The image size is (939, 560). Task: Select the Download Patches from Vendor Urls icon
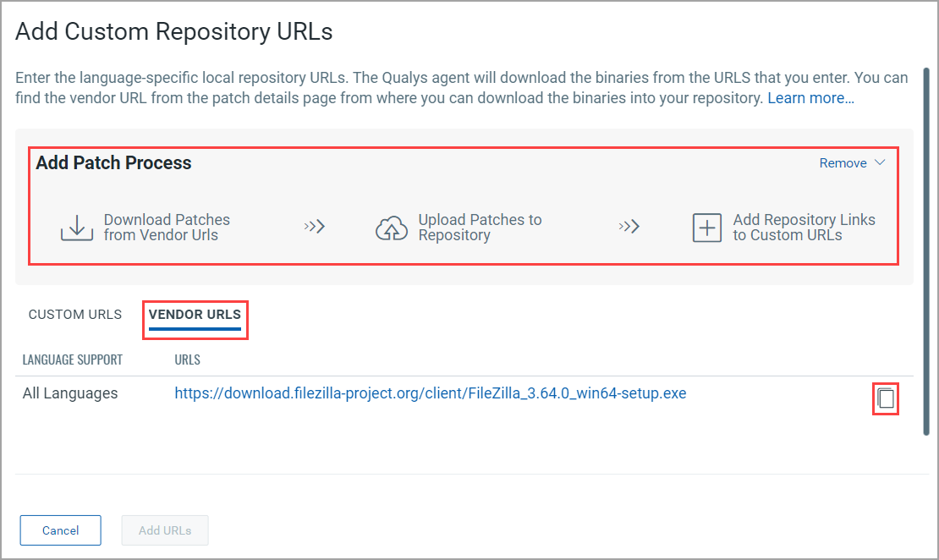coord(76,227)
